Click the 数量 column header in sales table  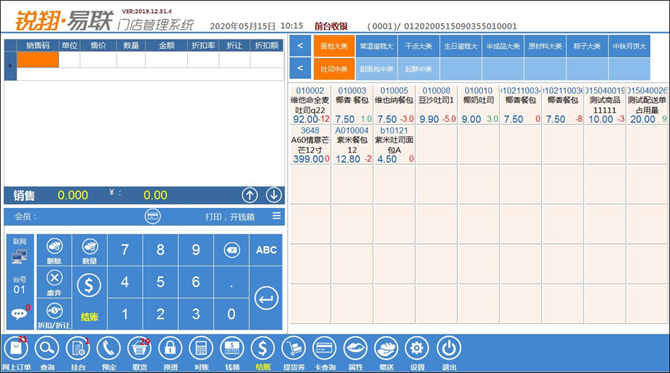point(131,45)
